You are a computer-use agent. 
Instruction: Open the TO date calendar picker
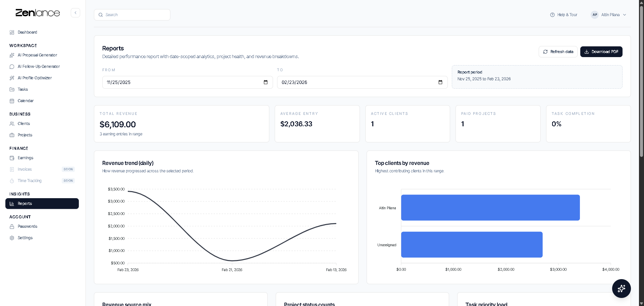[440, 82]
